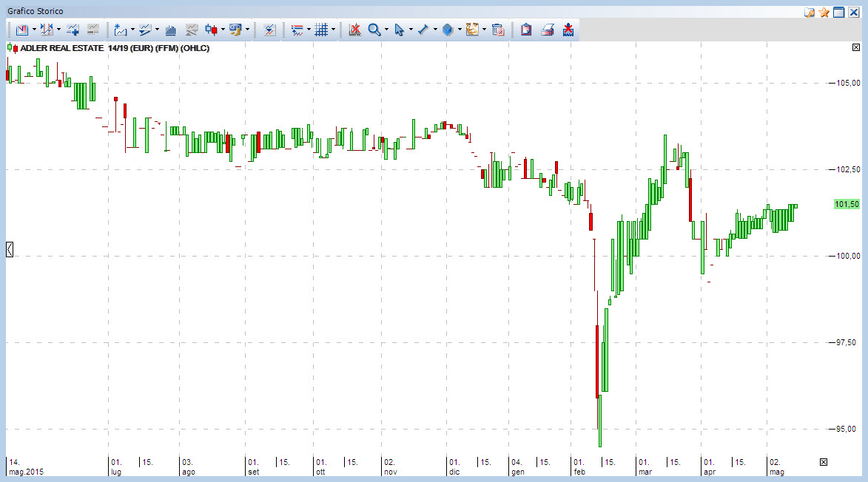Image resolution: width=868 pixels, height=482 pixels.
Task: Close chart pane with top-right X box
Action: pyautogui.click(x=856, y=47)
